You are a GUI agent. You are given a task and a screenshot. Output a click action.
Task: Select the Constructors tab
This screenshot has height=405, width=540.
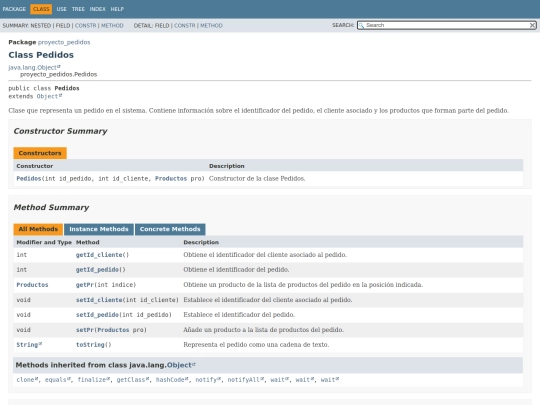click(x=40, y=153)
